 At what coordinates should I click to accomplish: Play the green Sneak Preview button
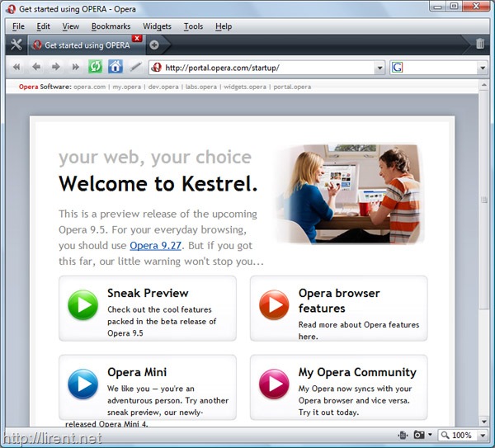pos(83,305)
